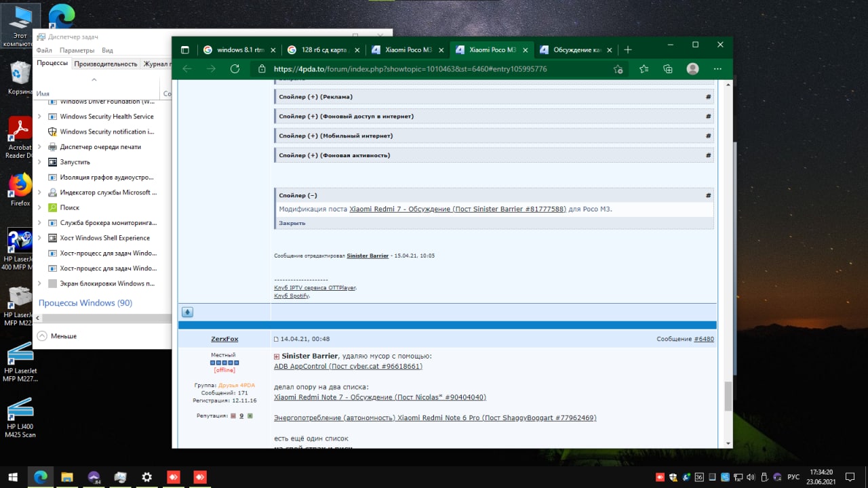Open 'Клуб IPTV сервиса OTTPlayer' link
Viewport: 868px width, 488px height.
315,288
